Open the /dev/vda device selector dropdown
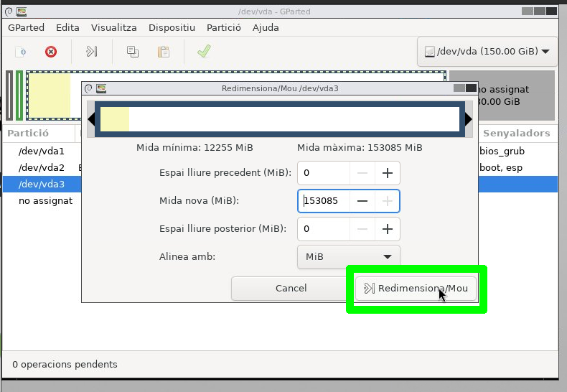Image resolution: width=567 pixels, height=392 pixels. click(487, 52)
